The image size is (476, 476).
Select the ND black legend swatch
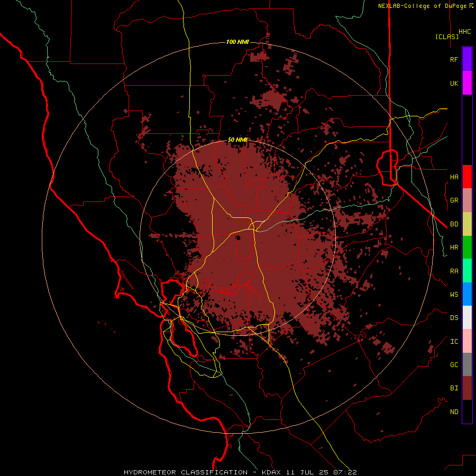[467, 411]
